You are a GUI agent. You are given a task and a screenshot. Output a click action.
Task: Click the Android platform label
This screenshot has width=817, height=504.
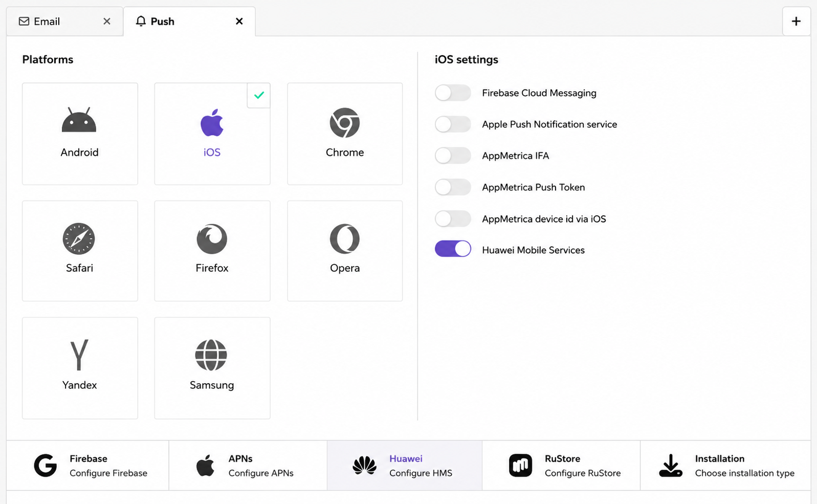point(79,152)
